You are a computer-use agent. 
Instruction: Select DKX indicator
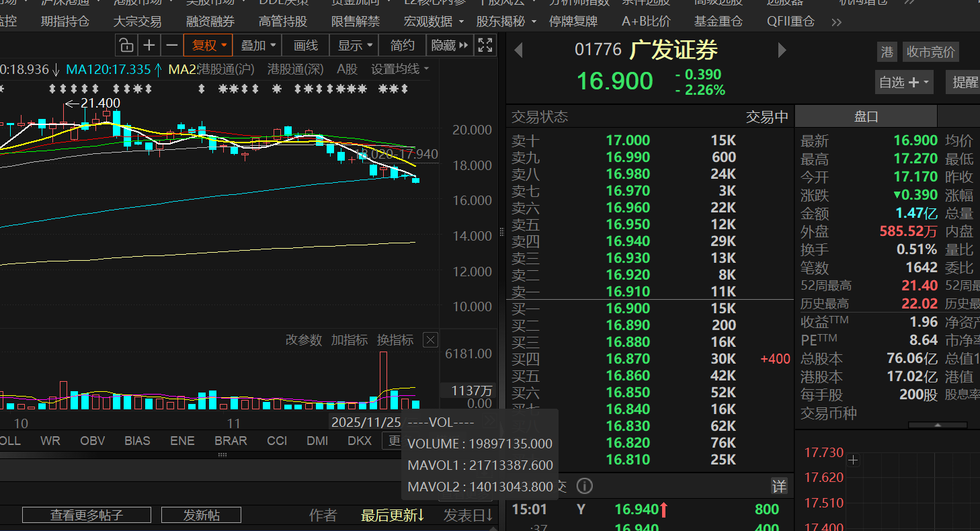[360, 441]
